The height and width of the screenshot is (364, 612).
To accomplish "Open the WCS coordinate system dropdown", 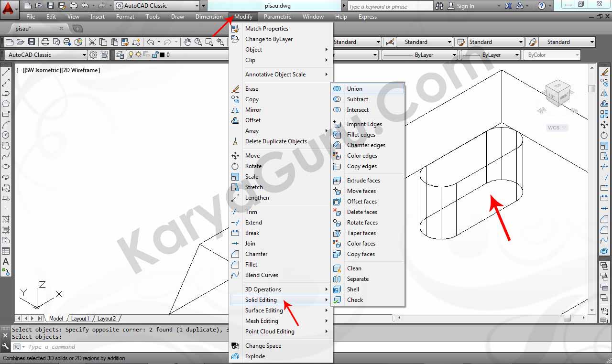I will click(x=557, y=128).
